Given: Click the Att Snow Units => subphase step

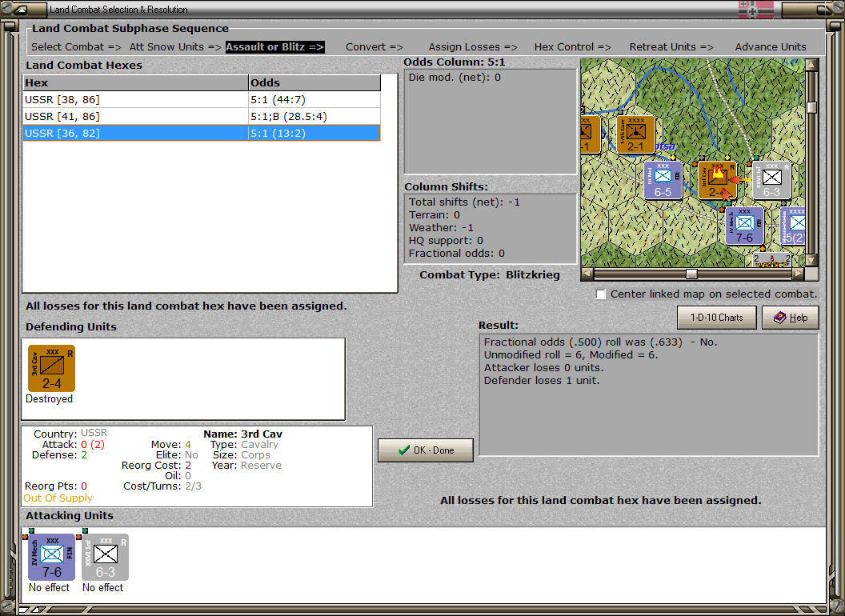Looking at the screenshot, I should 175,47.
